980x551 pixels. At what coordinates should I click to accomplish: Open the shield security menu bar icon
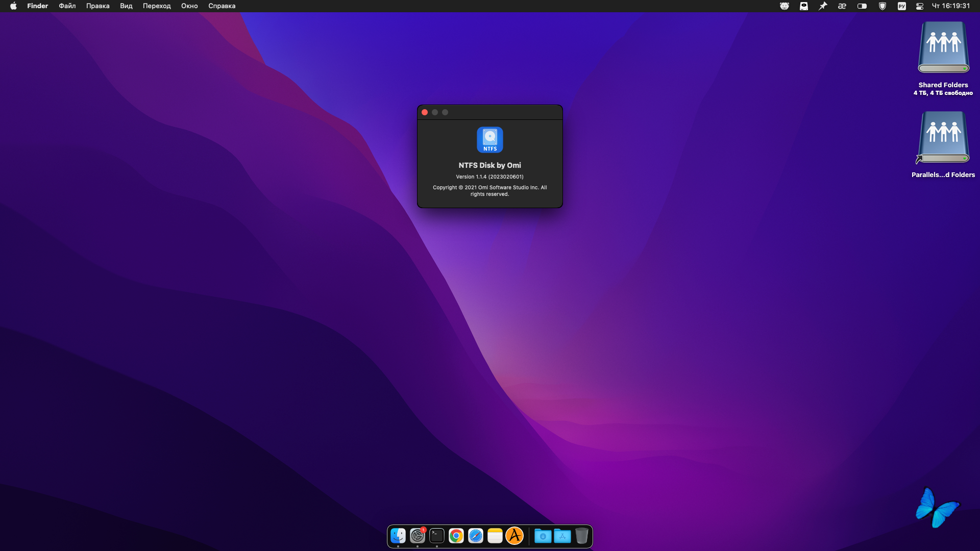pyautogui.click(x=882, y=6)
